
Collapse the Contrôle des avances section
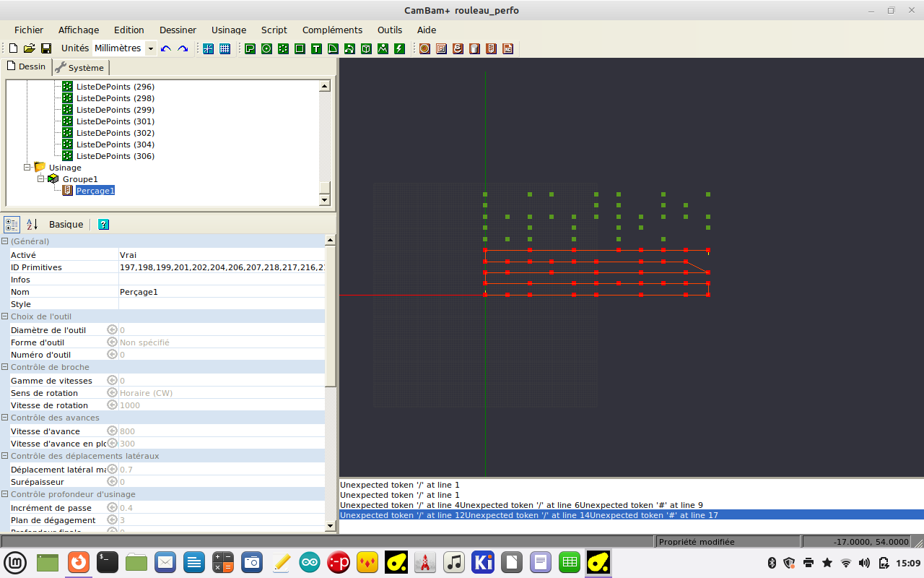point(5,418)
